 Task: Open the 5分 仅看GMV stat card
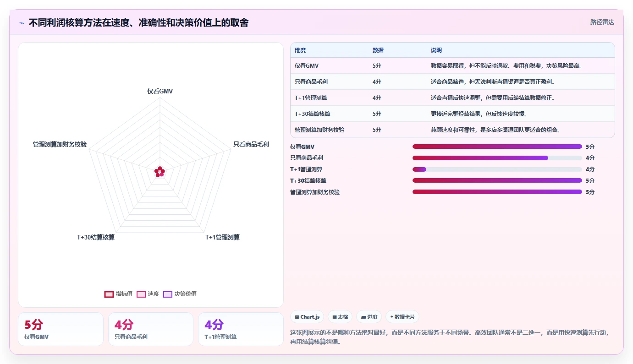pos(61,329)
